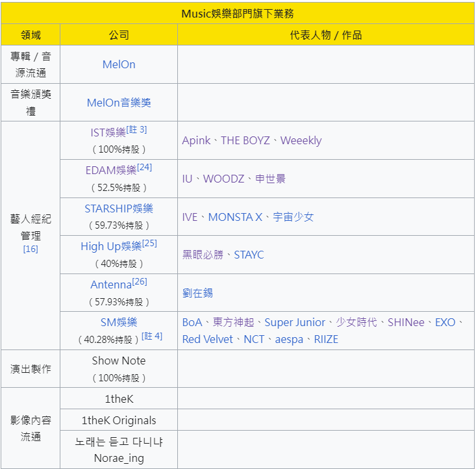The image size is (476, 469).
Task: Open the THE BOYZ link
Action: [245, 140]
